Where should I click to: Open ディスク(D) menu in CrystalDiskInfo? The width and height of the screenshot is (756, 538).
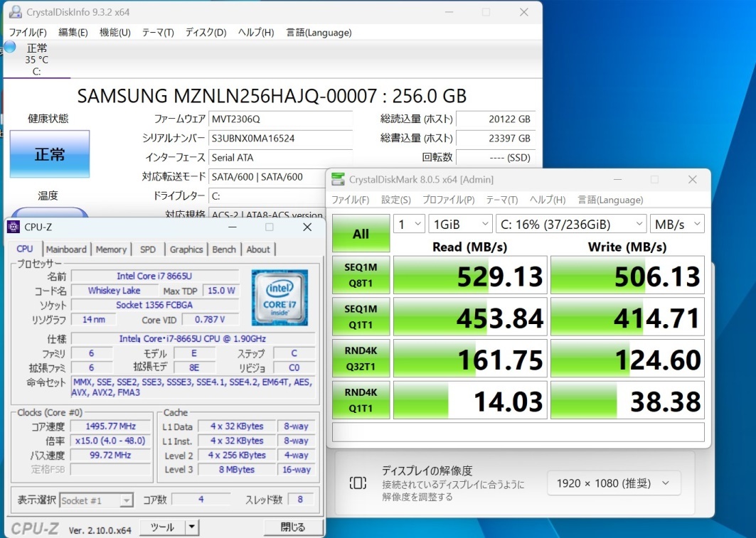(x=206, y=32)
